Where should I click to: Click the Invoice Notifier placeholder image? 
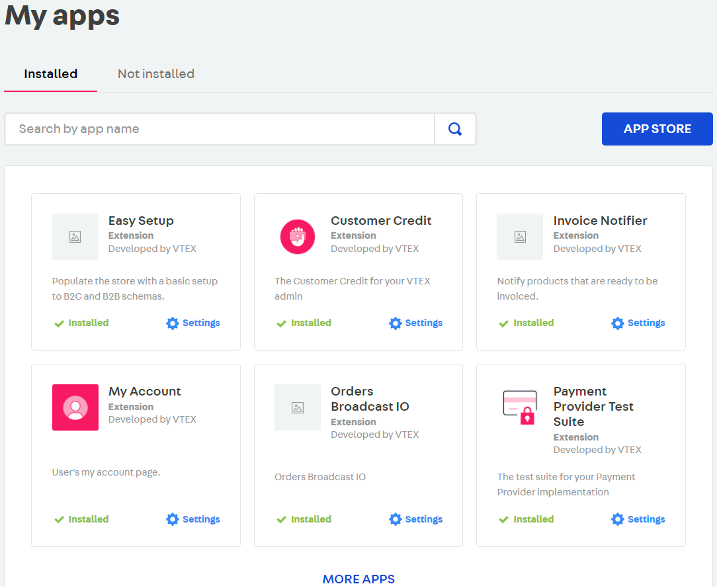(520, 237)
